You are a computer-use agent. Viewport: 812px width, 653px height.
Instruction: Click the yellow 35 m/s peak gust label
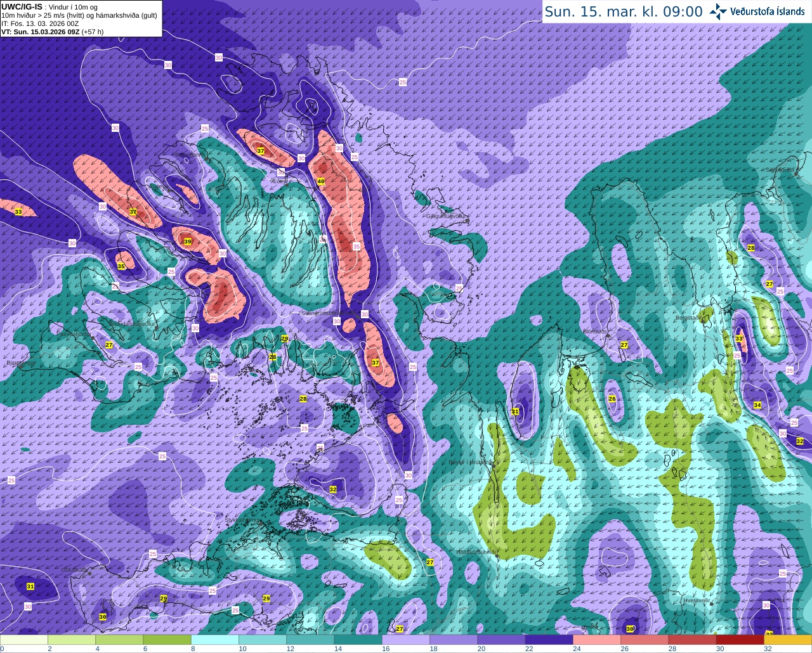point(121,266)
